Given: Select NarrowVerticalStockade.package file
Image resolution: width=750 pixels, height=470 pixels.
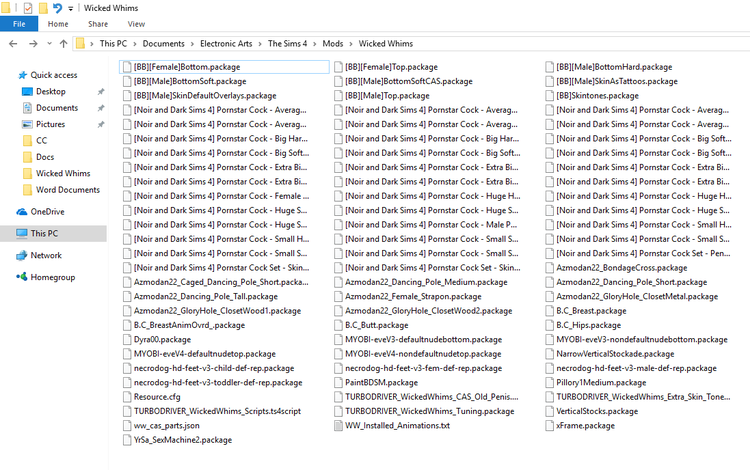Looking at the screenshot, I should (x=615, y=354).
